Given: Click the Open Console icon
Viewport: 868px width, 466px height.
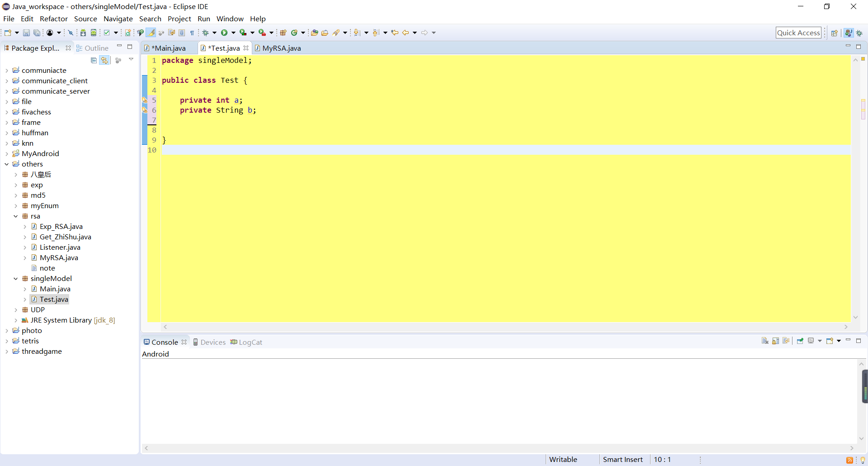Looking at the screenshot, I should tap(829, 341).
